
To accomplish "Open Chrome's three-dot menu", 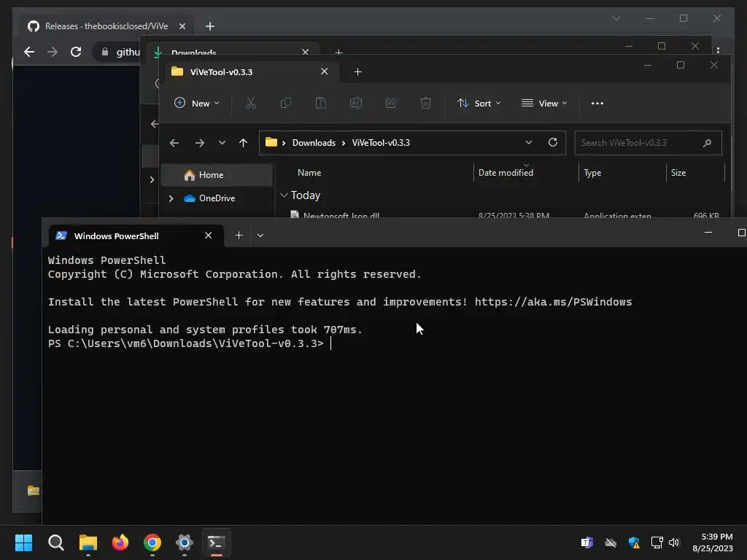I will coord(718,50).
